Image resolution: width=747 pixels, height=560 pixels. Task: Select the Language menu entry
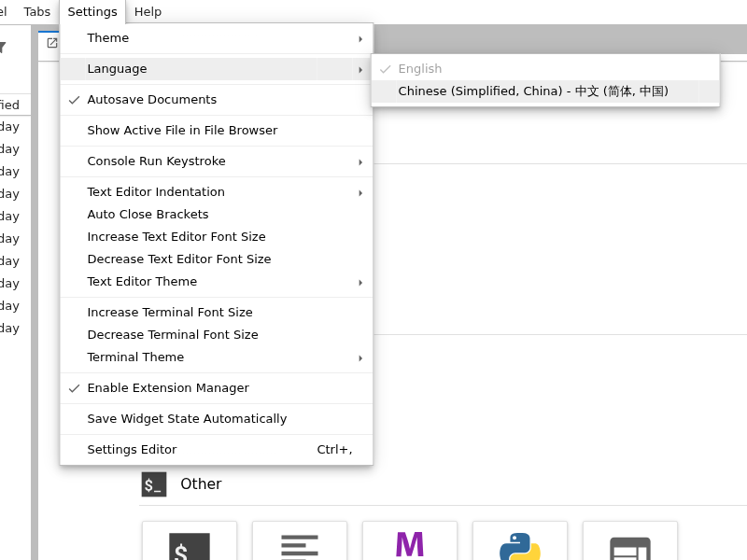217,69
